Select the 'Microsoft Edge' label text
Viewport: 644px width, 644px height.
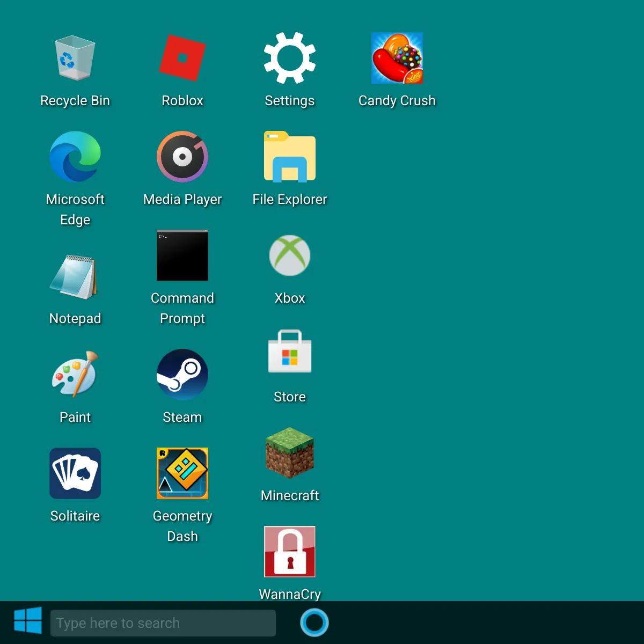[75, 209]
